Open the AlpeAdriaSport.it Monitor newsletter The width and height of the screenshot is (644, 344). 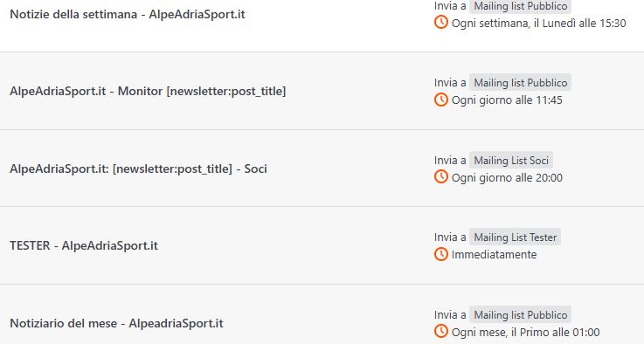148,91
